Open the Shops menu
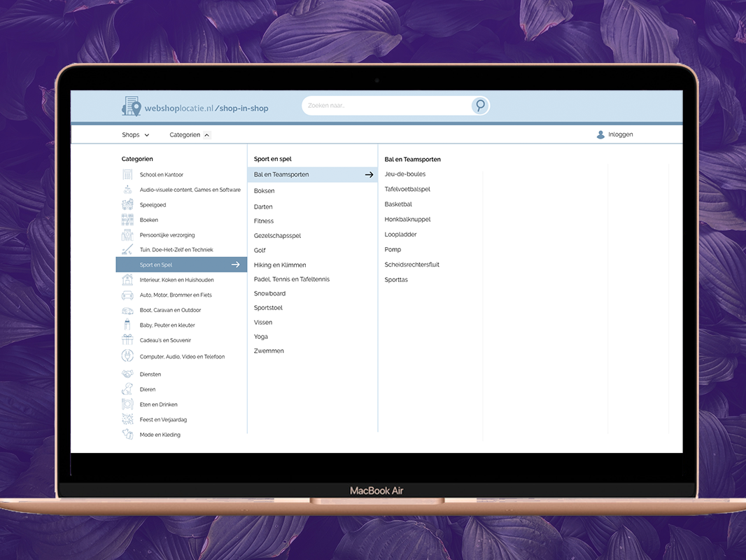This screenshot has width=746, height=560. click(x=130, y=134)
